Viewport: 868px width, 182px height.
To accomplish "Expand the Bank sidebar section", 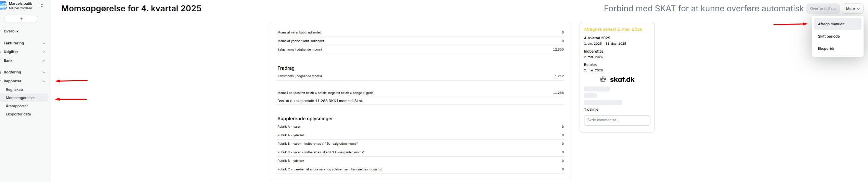I will pyautogui.click(x=43, y=61).
